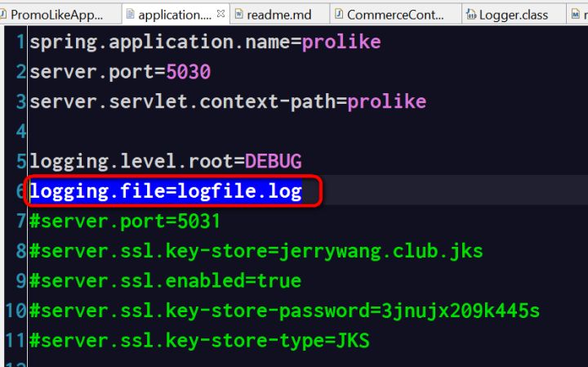The image size is (588, 367).
Task: Click the application properties file icon
Action: (x=130, y=14)
